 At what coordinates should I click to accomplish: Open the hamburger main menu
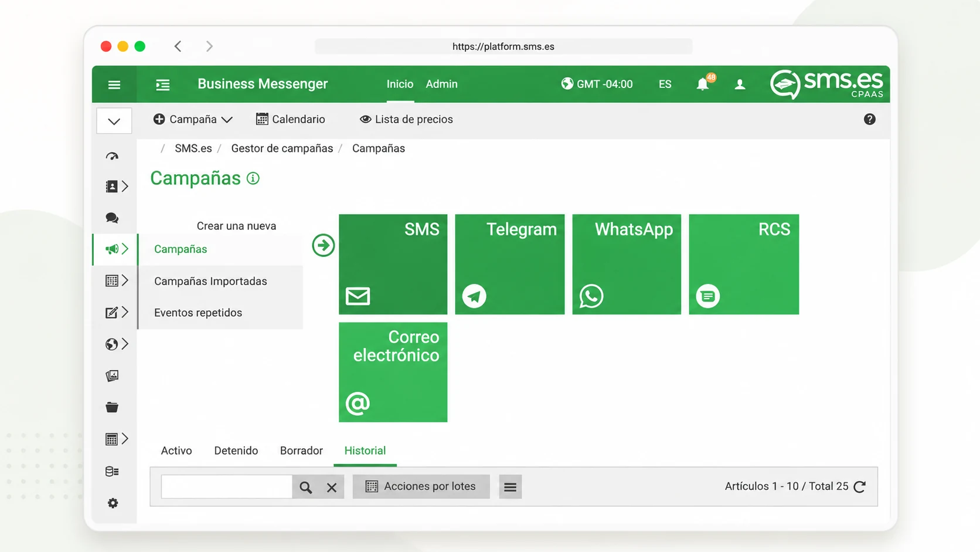click(114, 84)
